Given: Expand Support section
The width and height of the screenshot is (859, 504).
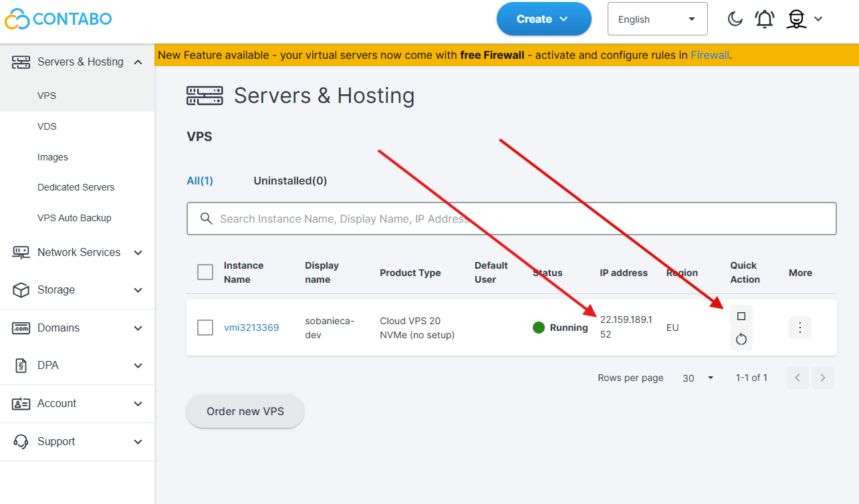Looking at the screenshot, I should (x=138, y=442).
